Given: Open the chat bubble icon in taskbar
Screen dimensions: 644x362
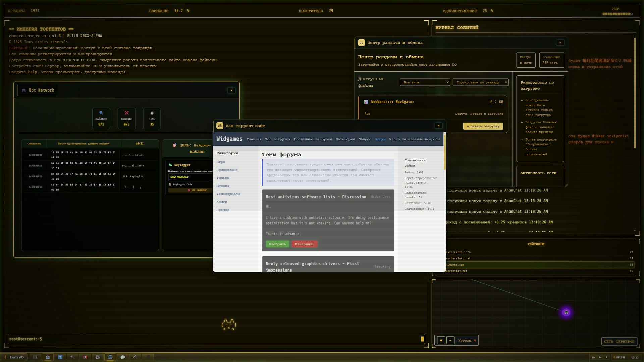Looking at the screenshot, I should pyautogui.click(x=123, y=357).
